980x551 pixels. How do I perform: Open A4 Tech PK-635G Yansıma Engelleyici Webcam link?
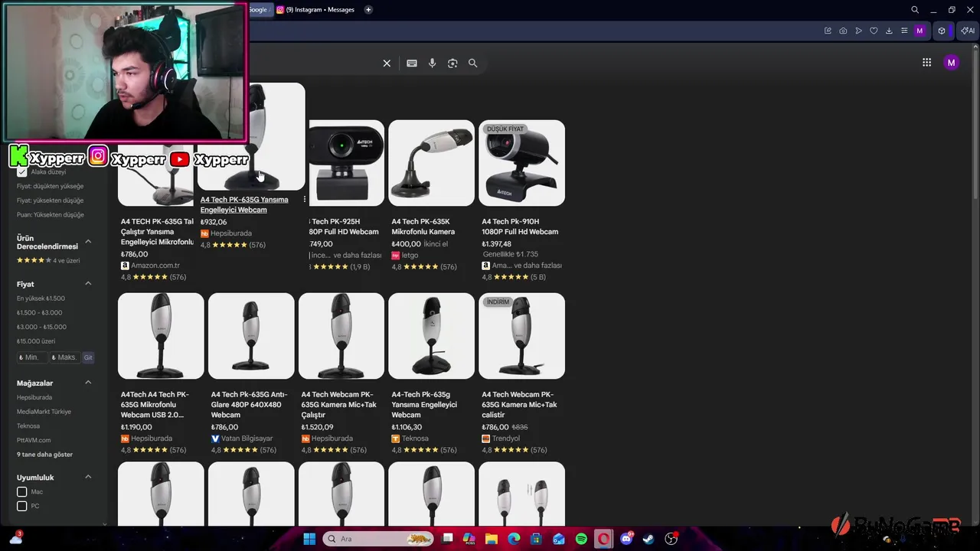pos(244,204)
